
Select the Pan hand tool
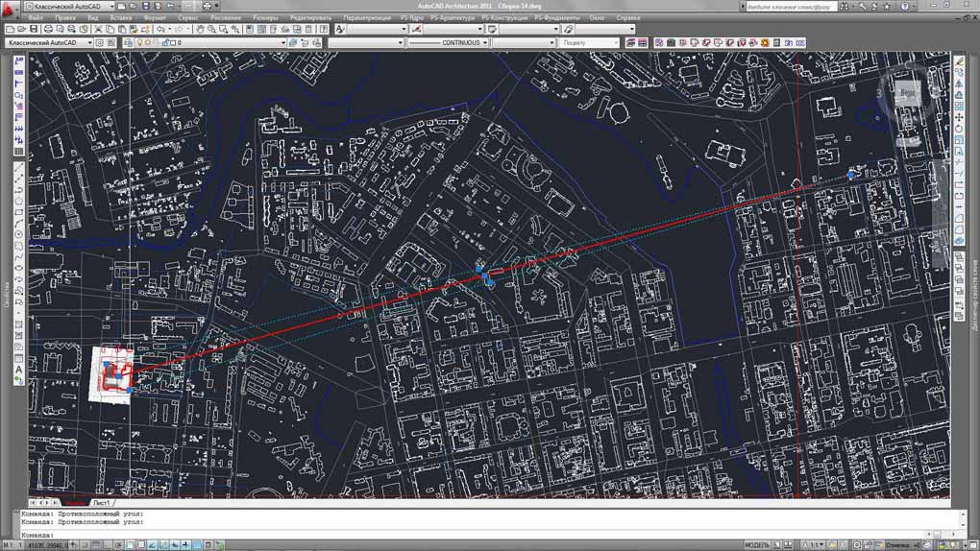pos(200,30)
